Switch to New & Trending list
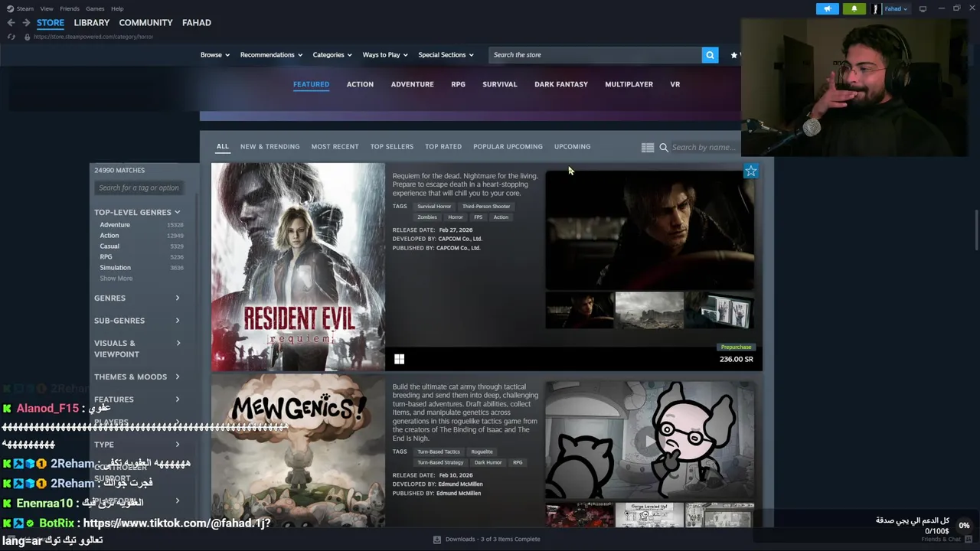980x551 pixels. click(269, 147)
